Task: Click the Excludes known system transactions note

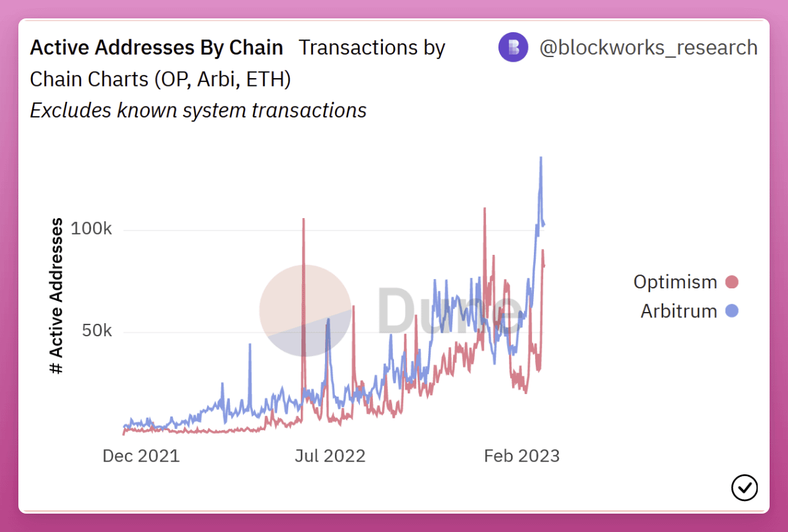Action: (x=198, y=110)
